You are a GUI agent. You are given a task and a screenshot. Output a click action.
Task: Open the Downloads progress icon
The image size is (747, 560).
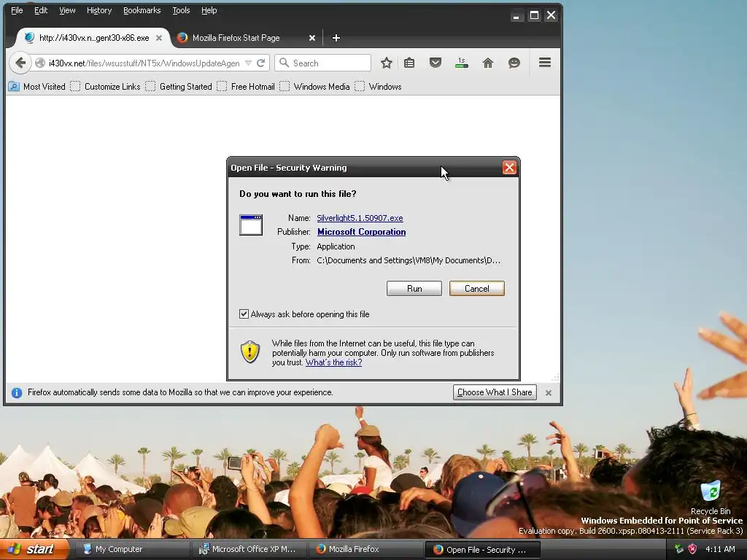click(461, 63)
